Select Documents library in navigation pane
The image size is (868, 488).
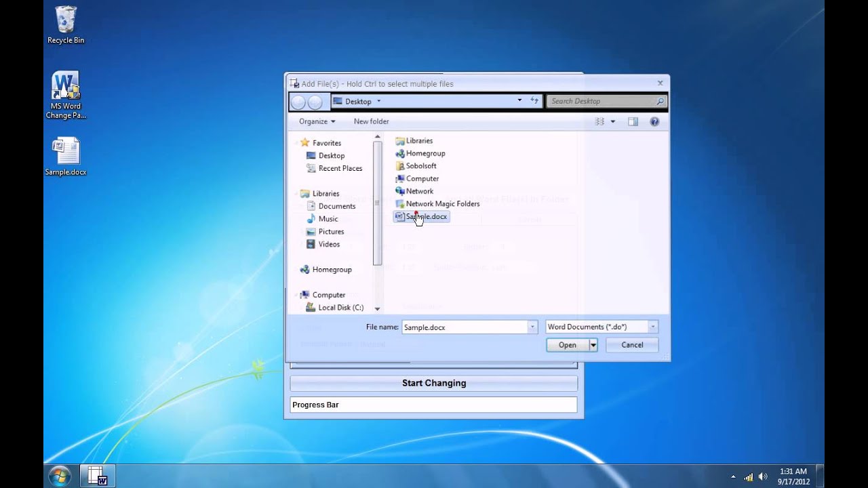click(x=331, y=207)
